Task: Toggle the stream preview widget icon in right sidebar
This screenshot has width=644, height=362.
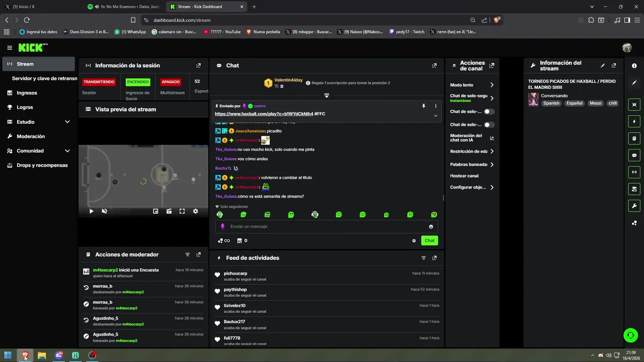Action: point(634,105)
